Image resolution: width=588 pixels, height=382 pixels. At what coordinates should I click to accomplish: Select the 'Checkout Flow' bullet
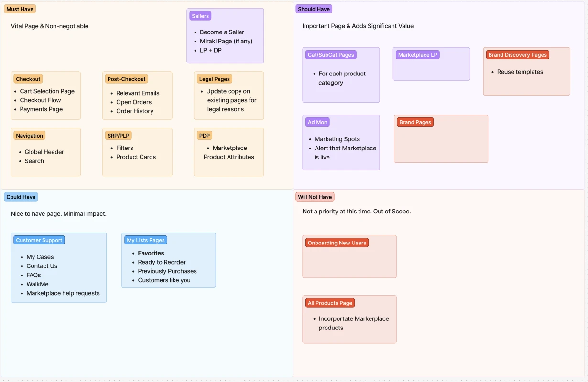coord(40,100)
